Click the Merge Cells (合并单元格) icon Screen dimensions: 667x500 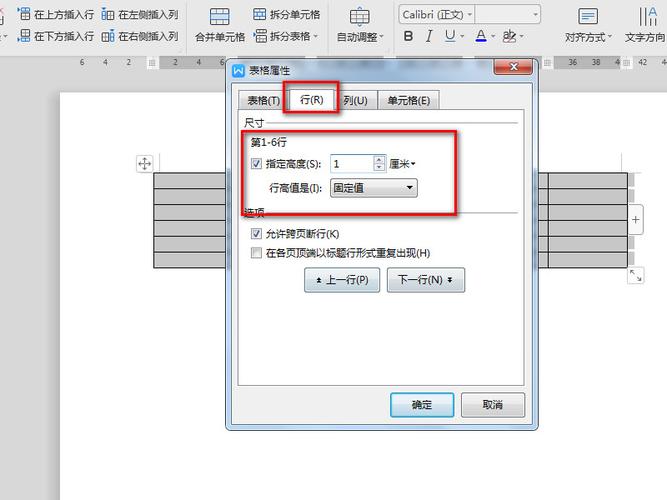click(220, 17)
